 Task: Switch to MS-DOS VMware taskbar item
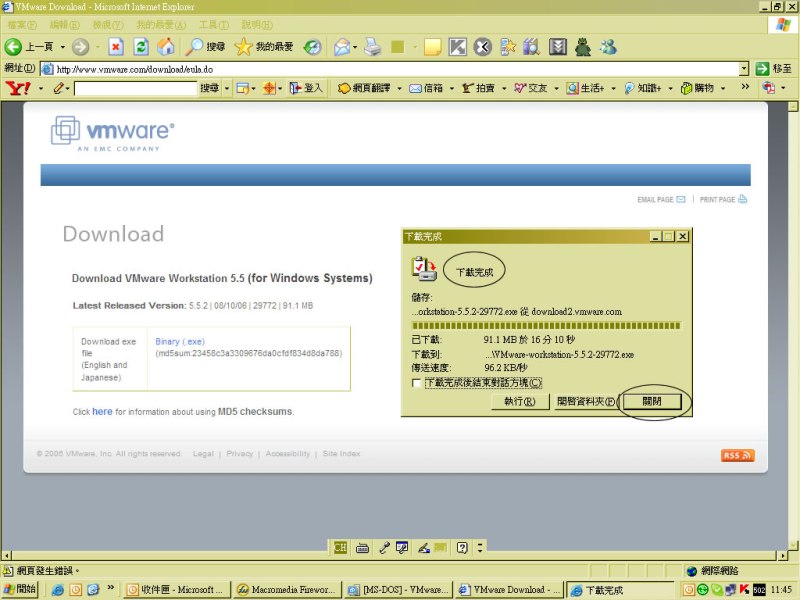[x=397, y=590]
